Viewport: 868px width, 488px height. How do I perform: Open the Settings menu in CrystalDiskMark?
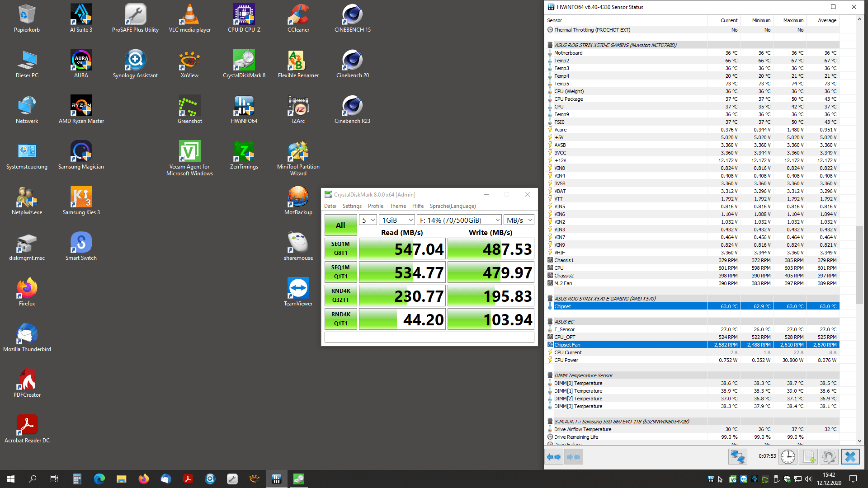(352, 206)
